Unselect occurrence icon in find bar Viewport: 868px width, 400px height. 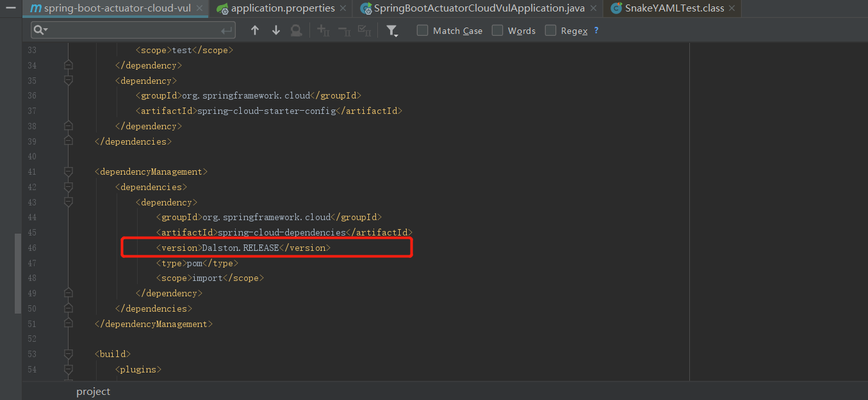(x=344, y=30)
